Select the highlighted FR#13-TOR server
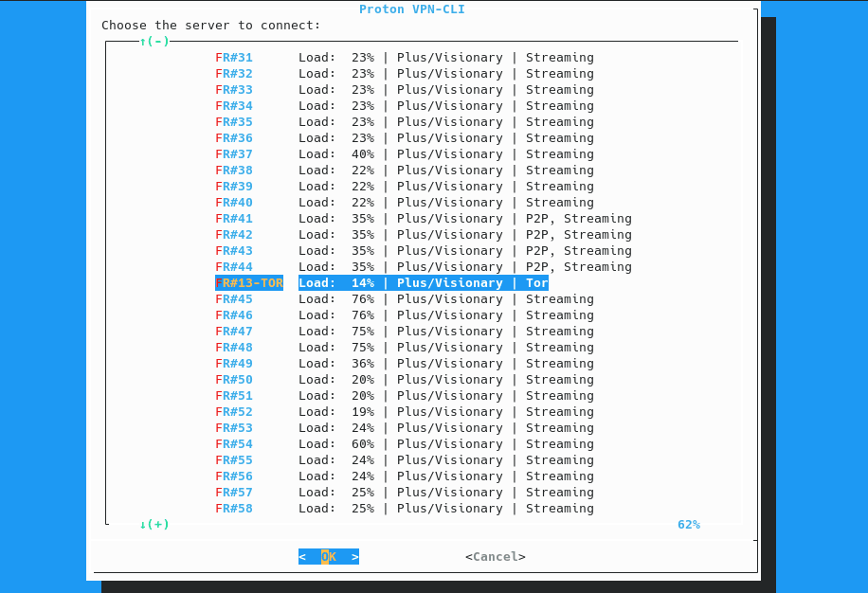Screen dimensions: 868x593 click(382, 282)
